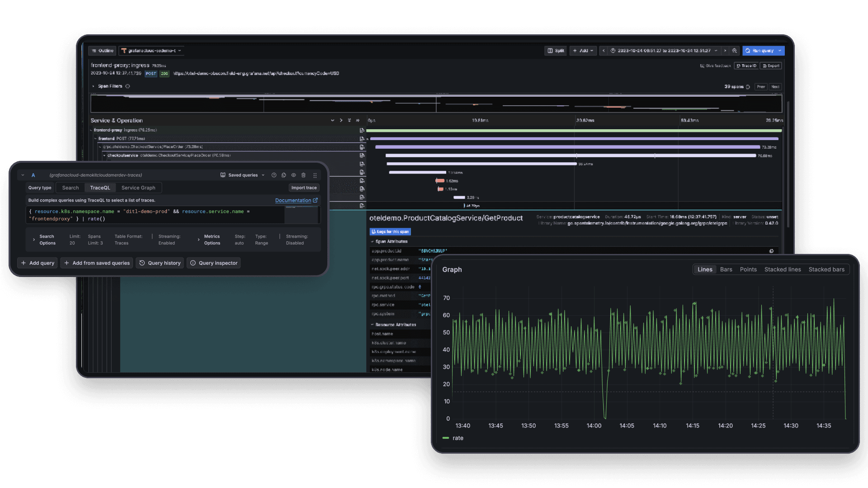Duplicate query A with the copy icon
This screenshot has height=488, width=868.
click(284, 175)
